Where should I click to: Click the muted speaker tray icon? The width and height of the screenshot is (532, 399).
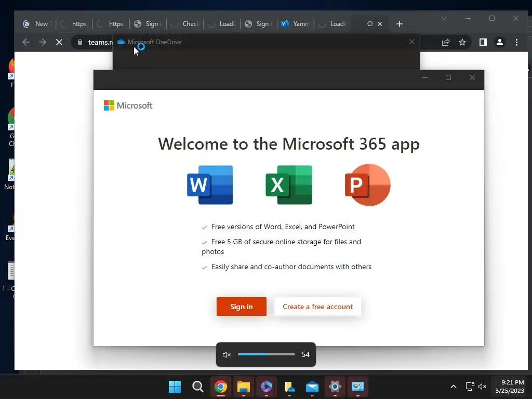[x=482, y=387]
